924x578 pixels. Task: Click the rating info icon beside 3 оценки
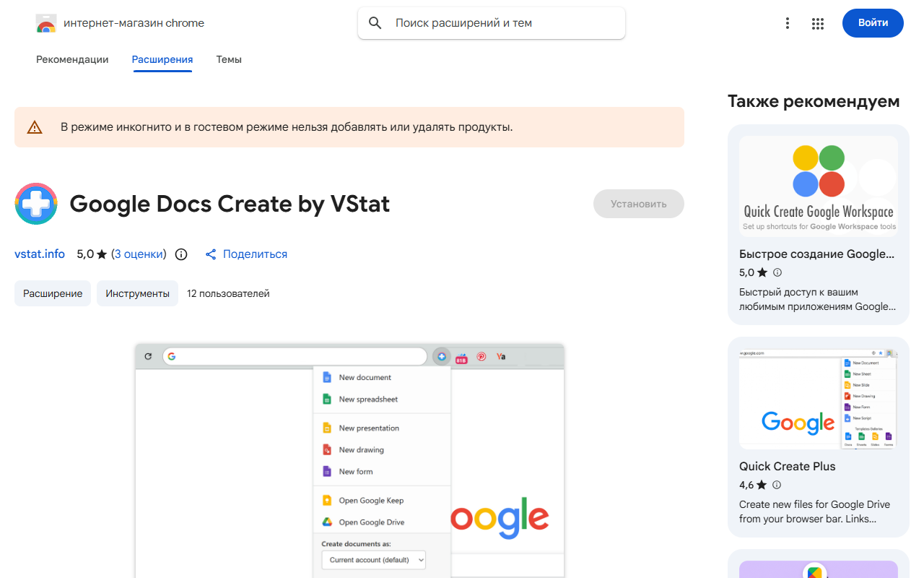[181, 254]
